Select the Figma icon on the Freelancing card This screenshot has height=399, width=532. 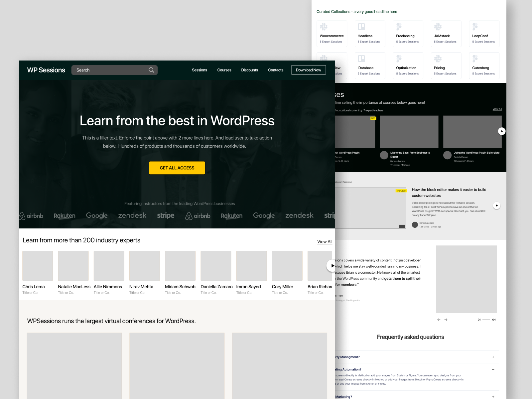(x=399, y=26)
